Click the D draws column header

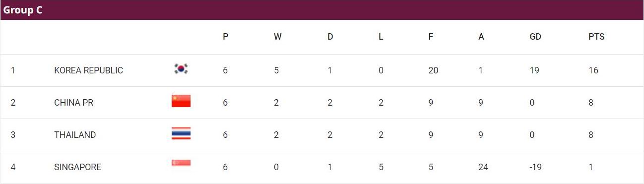330,37
